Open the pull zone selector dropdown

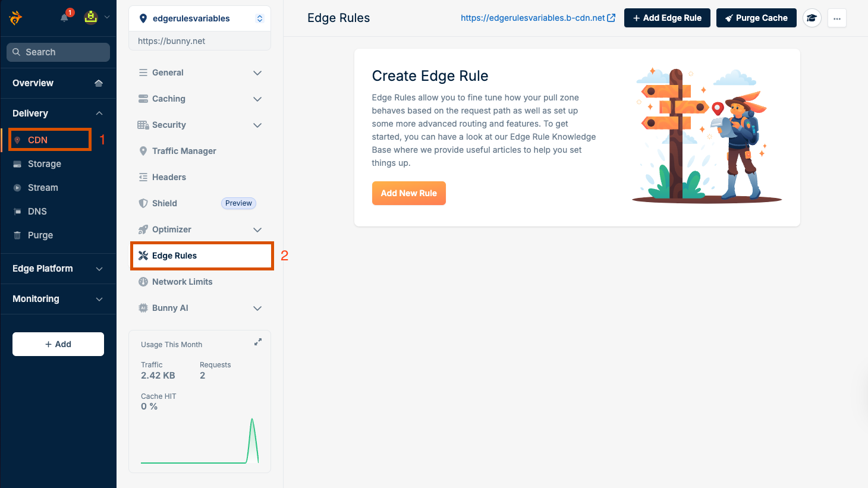pyautogui.click(x=259, y=18)
